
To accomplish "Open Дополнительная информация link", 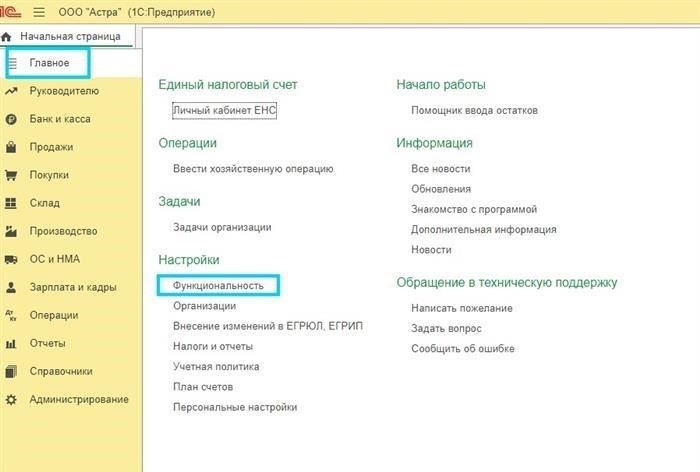I will tap(484, 230).
